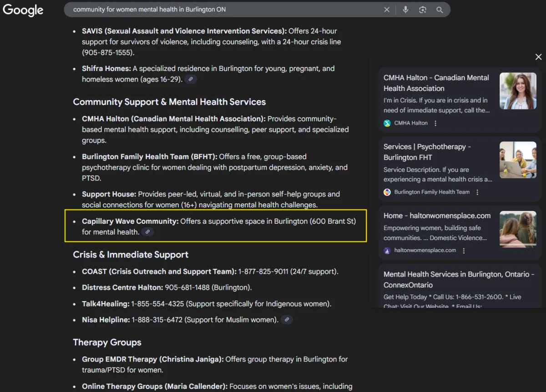Clear the search box text
546x392 pixels.
[x=387, y=10]
